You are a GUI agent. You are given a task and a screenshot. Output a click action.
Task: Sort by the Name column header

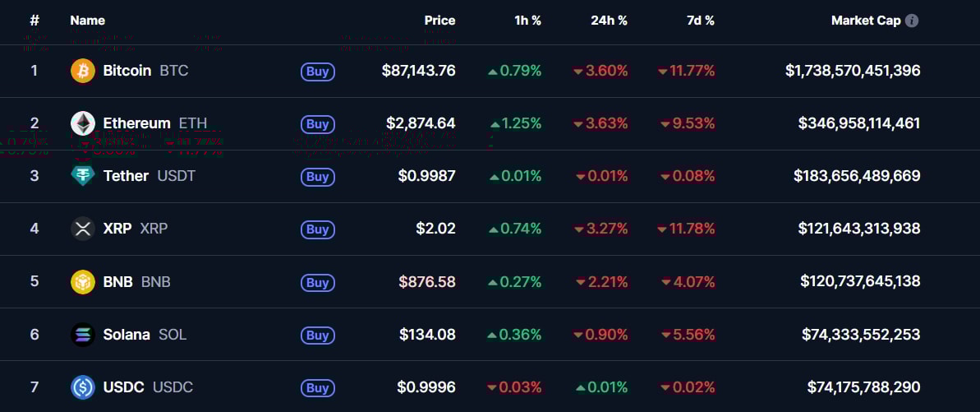coord(87,21)
